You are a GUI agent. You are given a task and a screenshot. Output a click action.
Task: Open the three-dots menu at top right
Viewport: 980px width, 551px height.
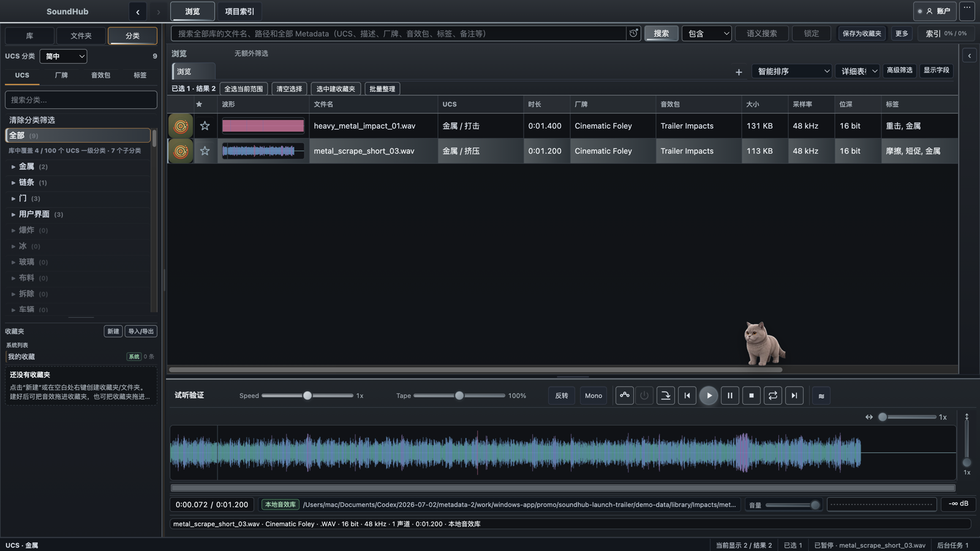click(x=967, y=11)
